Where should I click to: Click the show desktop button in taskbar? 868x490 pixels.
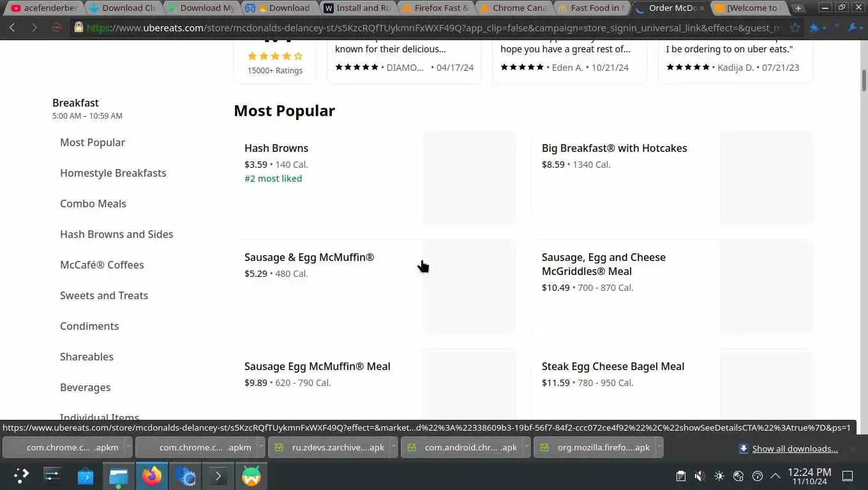pyautogui.click(x=848, y=476)
